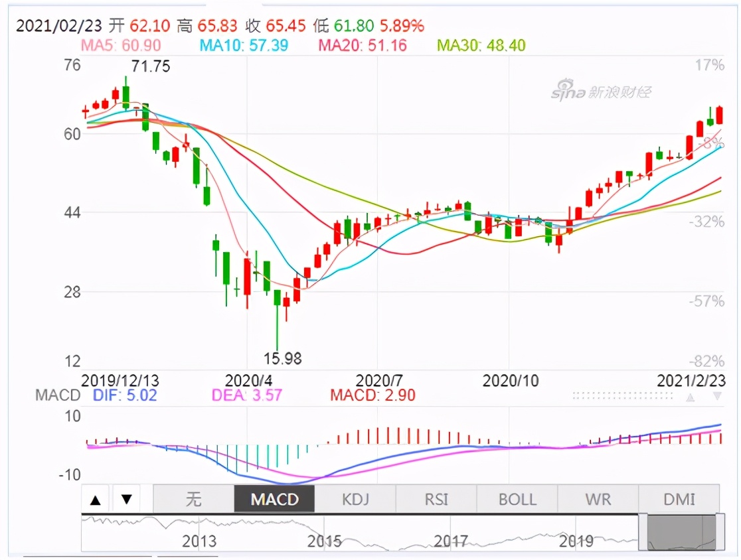Click the 2020/4 date axis label
The height and width of the screenshot is (560, 741).
pyautogui.click(x=248, y=381)
